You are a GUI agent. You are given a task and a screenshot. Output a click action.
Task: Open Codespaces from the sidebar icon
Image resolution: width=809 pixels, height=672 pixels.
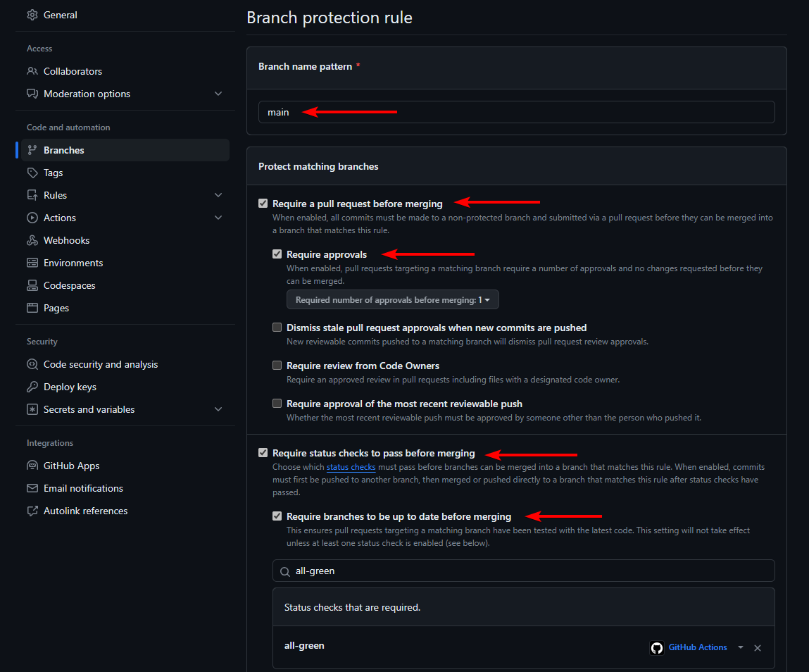pyautogui.click(x=31, y=285)
